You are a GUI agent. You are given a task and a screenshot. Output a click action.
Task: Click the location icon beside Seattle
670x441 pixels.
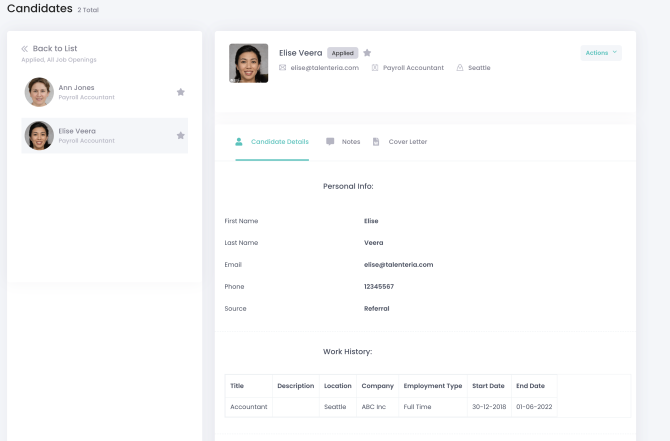(460, 68)
